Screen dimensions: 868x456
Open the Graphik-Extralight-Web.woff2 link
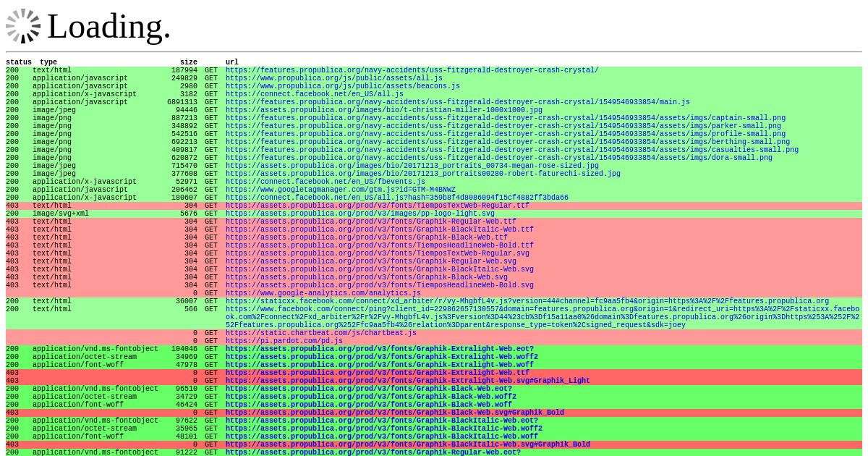[x=382, y=357]
